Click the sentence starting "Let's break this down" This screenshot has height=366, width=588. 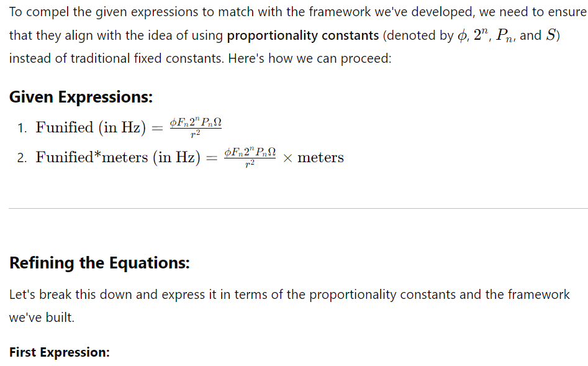click(x=289, y=306)
